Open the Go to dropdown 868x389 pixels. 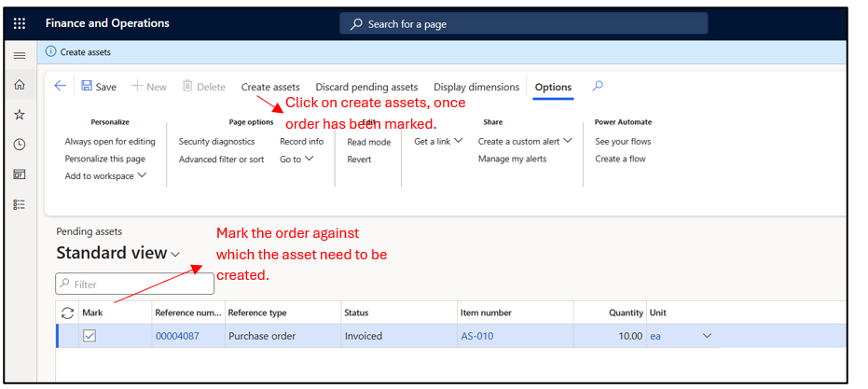[x=296, y=159]
